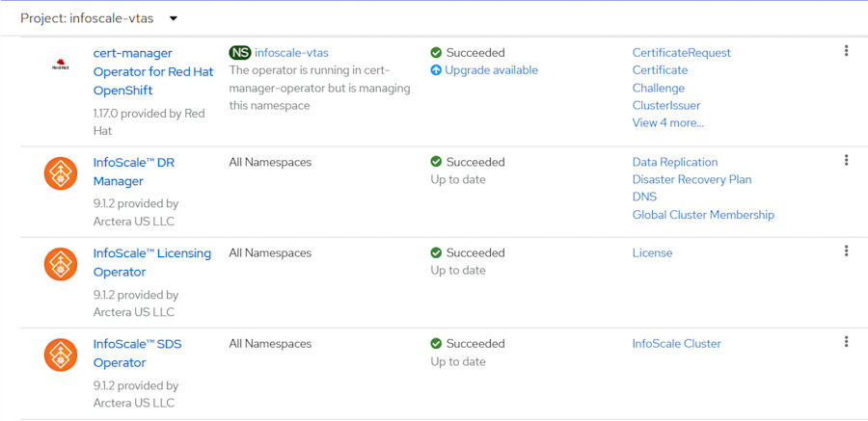Click version text under InfoScale Licensing Operator
The image size is (868, 421).
click(x=136, y=303)
